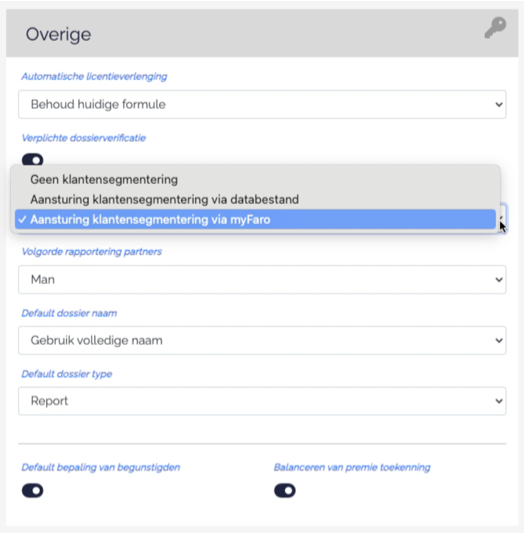Click chevron arrow of Gebruik volledige naam
The width and height of the screenshot is (524, 533).
[499, 340]
